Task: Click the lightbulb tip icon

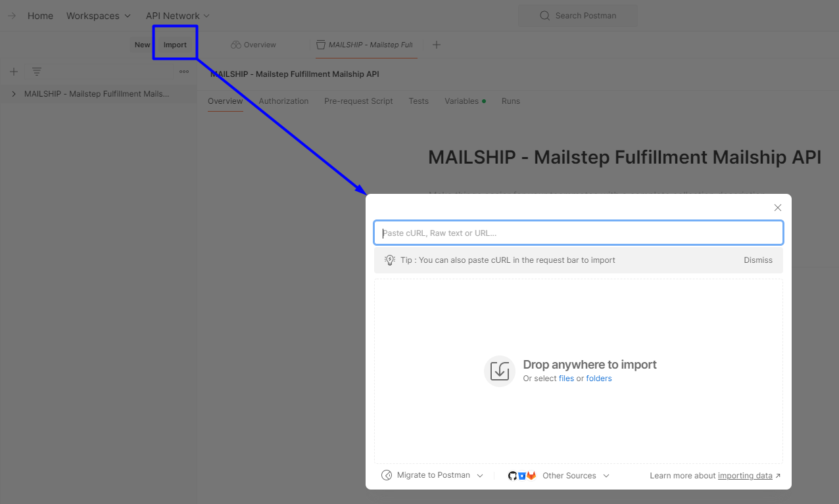Action: (390, 260)
